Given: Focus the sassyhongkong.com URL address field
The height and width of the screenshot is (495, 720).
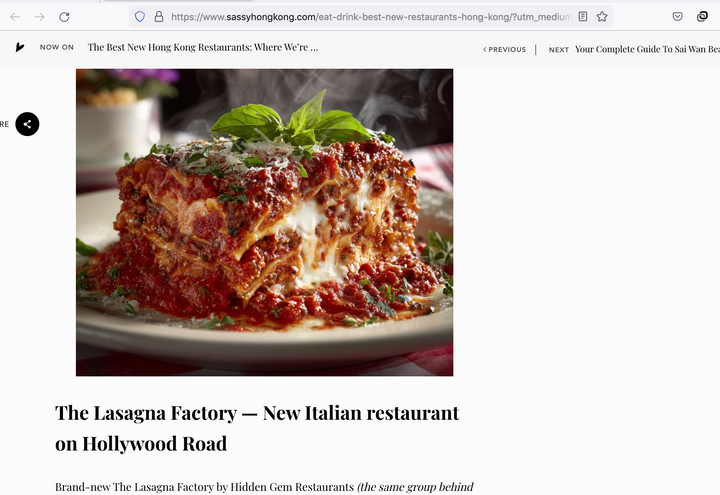Looking at the screenshot, I should click(371, 17).
